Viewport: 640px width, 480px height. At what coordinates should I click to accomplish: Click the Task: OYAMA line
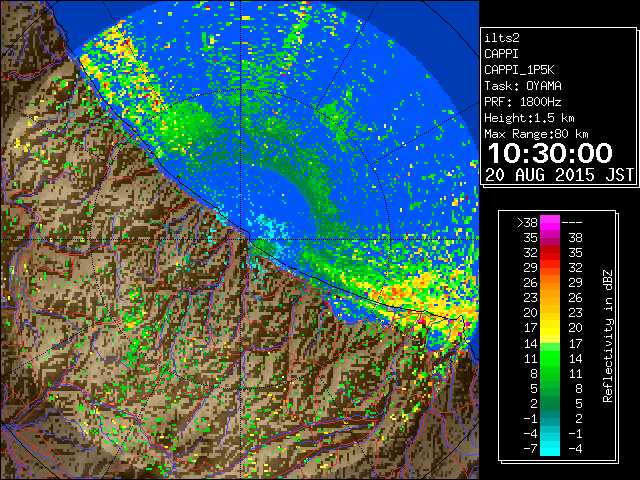pyautogui.click(x=523, y=86)
